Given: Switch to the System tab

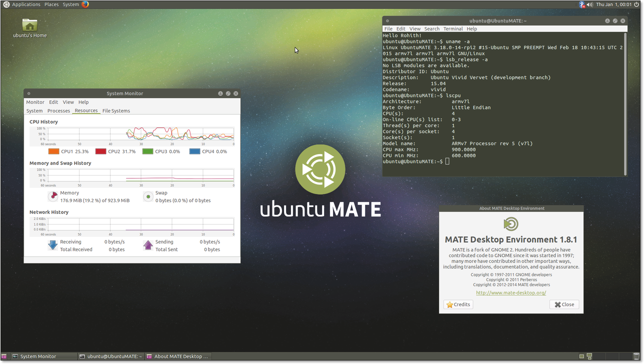Looking at the screenshot, I should (x=34, y=110).
